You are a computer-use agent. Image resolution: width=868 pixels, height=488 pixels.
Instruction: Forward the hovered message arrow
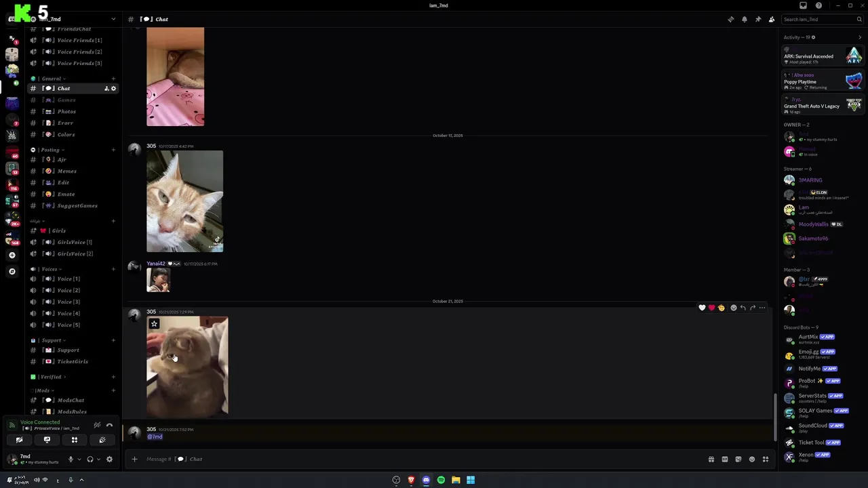753,308
